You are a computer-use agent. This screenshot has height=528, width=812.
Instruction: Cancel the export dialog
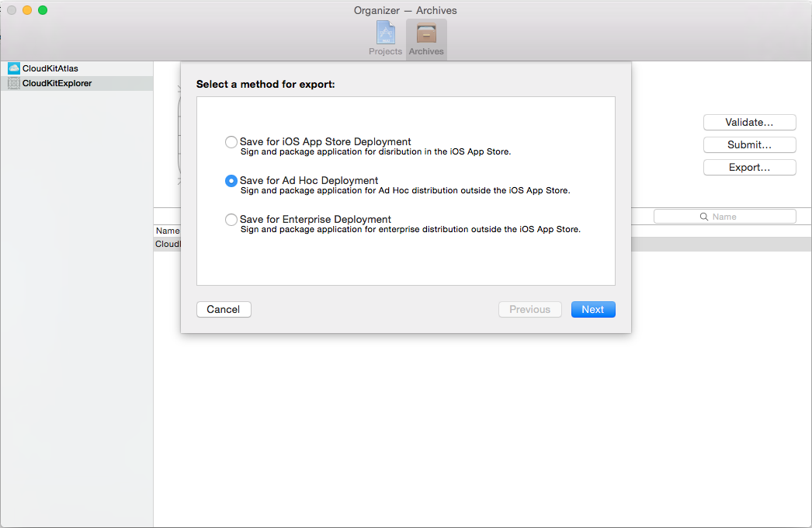tap(223, 309)
